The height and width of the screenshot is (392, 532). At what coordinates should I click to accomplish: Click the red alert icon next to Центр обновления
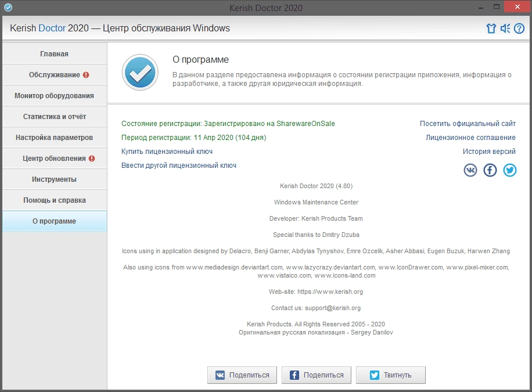(x=92, y=159)
